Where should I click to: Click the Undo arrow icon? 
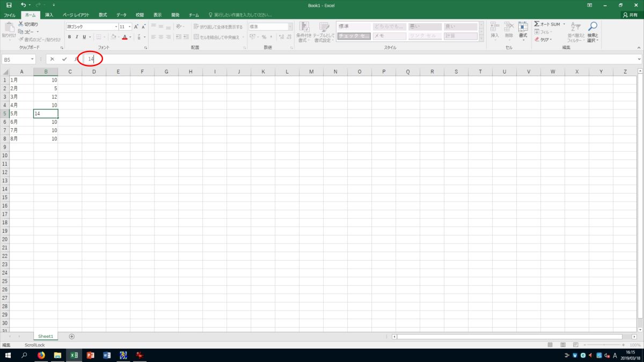click(23, 5)
